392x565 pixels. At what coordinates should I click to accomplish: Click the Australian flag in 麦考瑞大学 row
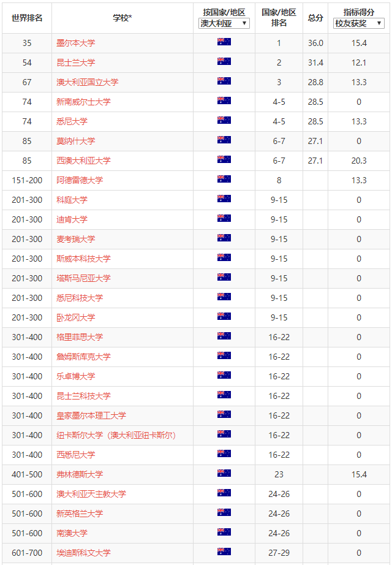224,238
